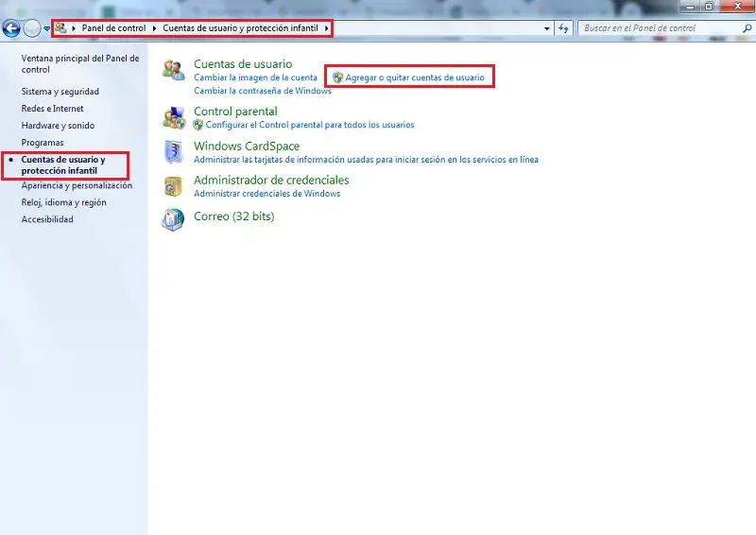The width and height of the screenshot is (756, 535).
Task: Open Administrador de credenciales heading
Action: point(271,180)
